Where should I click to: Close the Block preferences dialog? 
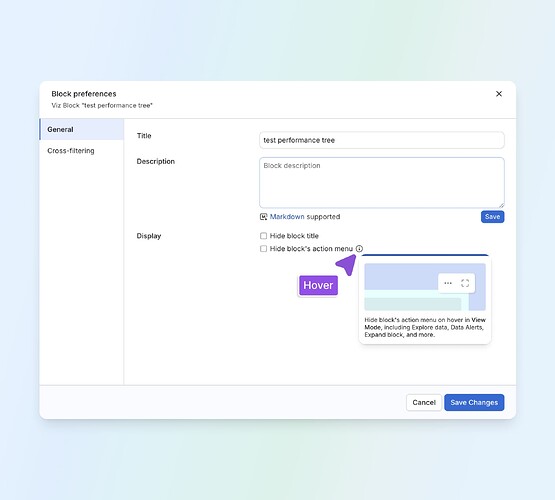[499, 94]
